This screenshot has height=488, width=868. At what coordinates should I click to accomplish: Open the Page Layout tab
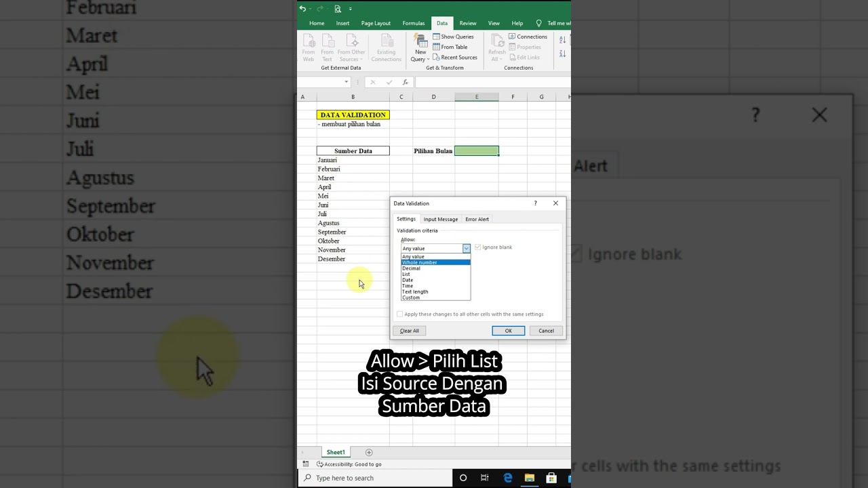(376, 23)
